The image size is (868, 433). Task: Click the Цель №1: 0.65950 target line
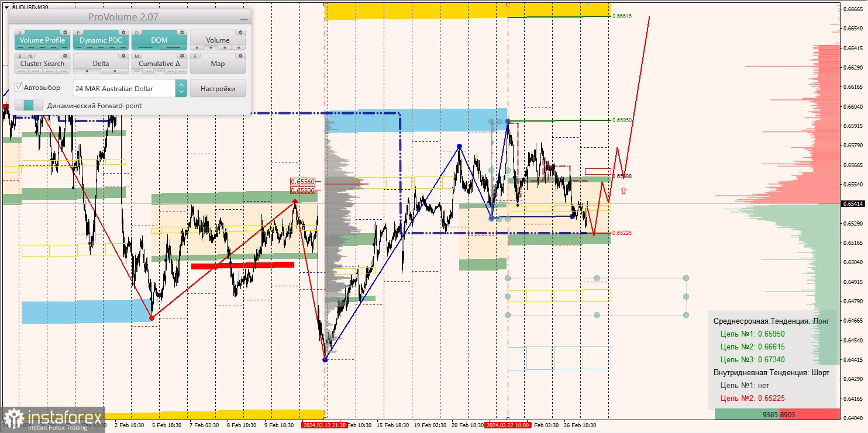pos(752,334)
